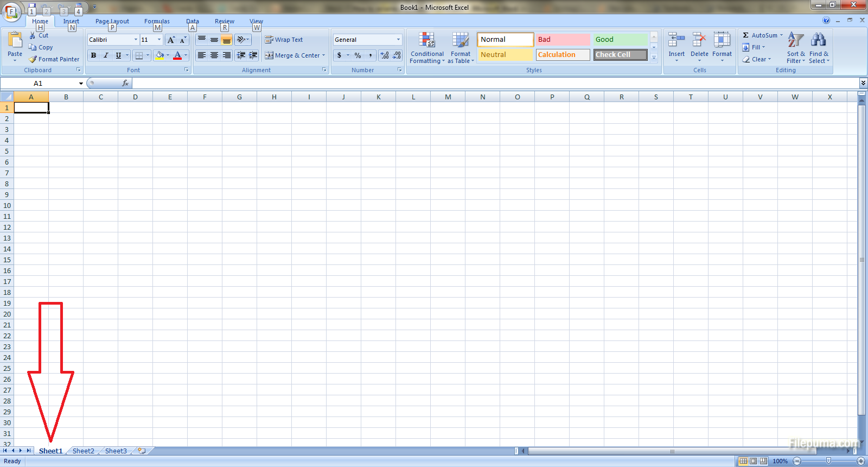Expand the Clear dropdown
Screen dimensions: 868x467
769,59
